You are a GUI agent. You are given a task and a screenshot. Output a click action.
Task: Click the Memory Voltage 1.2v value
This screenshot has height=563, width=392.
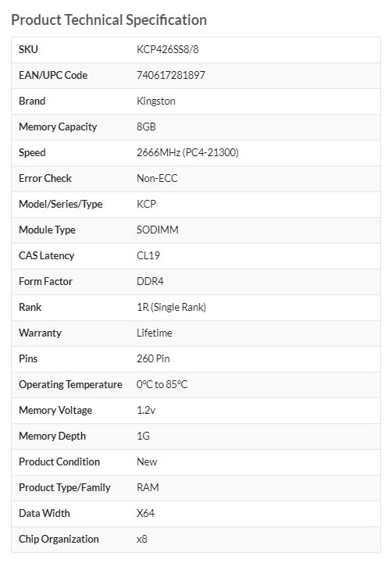click(146, 410)
